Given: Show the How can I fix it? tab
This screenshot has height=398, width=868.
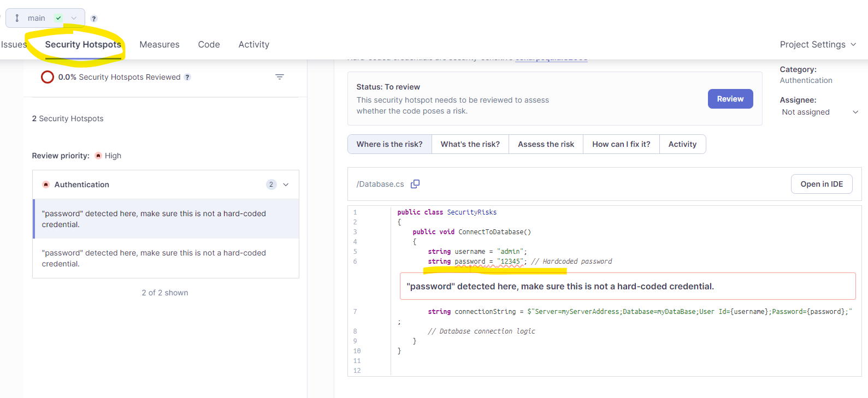Looking at the screenshot, I should click(x=621, y=144).
